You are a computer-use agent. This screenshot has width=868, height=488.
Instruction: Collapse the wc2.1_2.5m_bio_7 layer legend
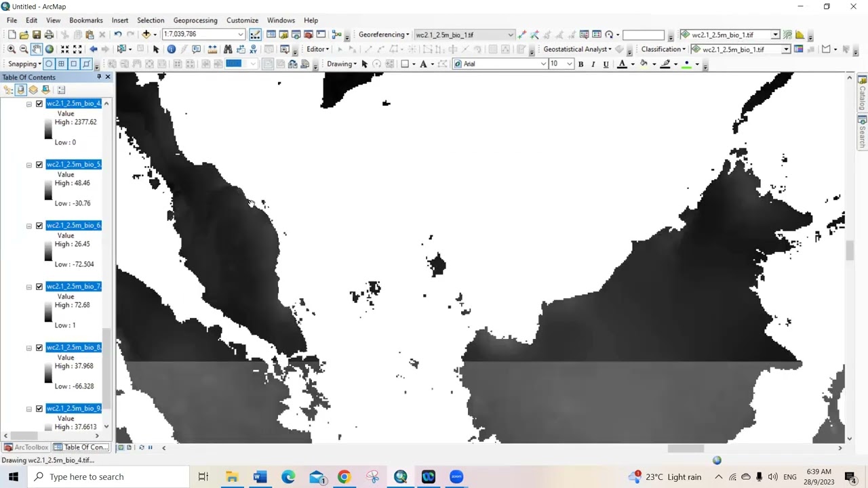click(29, 287)
